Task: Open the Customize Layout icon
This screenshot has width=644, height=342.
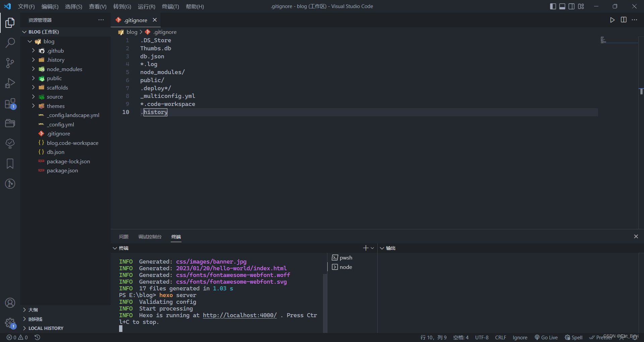Action: 581,6
